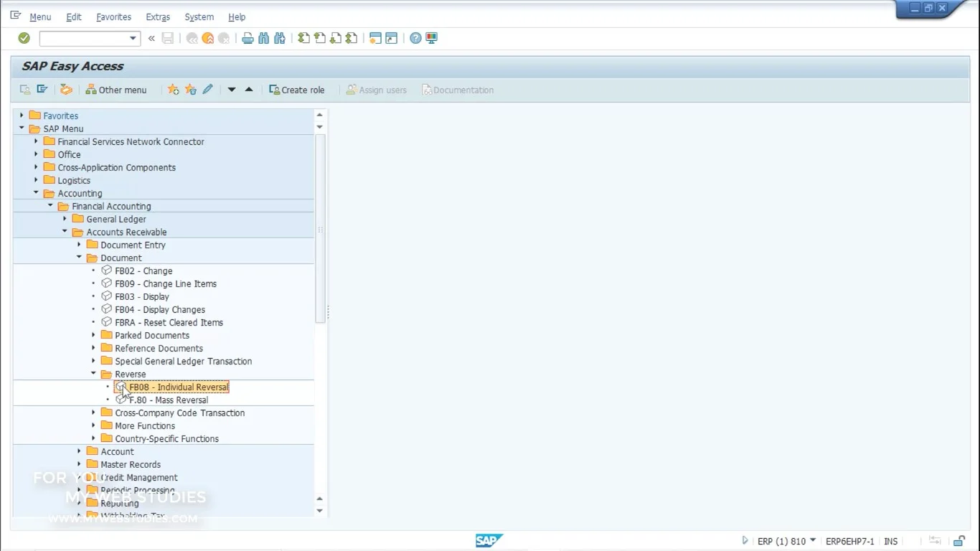Click the Delete Favorites star icon

pyautogui.click(x=191, y=90)
